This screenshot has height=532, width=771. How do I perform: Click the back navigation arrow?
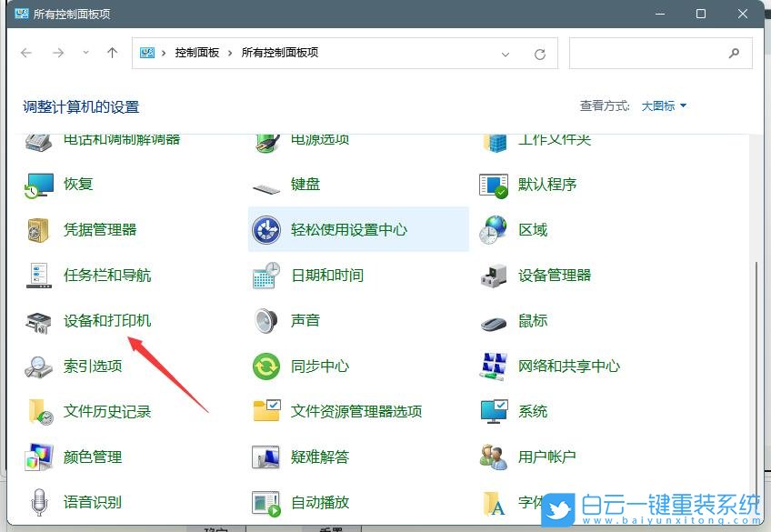pyautogui.click(x=26, y=53)
